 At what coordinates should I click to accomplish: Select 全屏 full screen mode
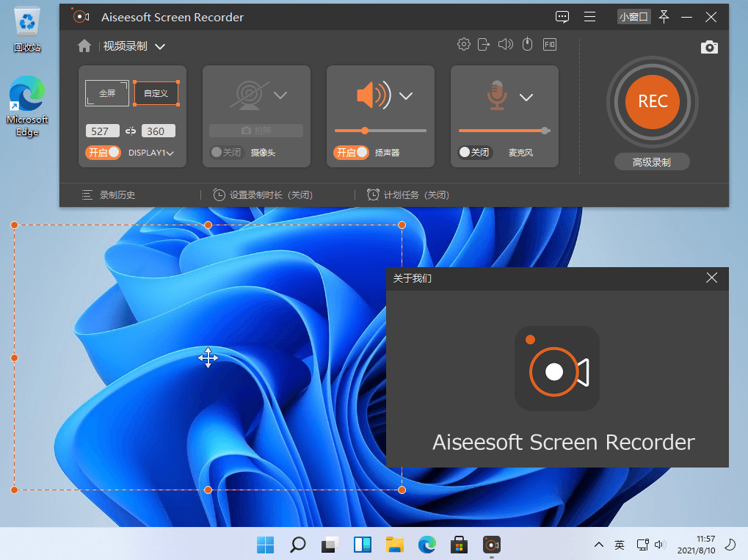tap(107, 93)
